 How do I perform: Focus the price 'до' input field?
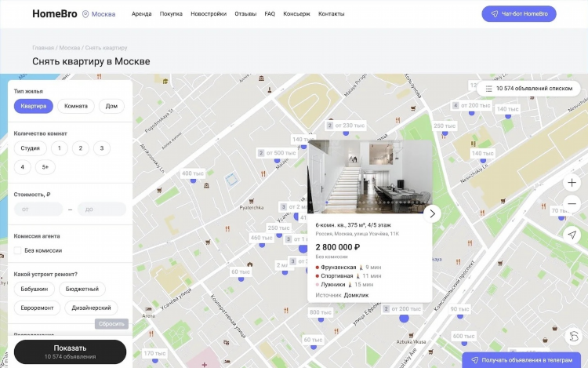coord(102,210)
